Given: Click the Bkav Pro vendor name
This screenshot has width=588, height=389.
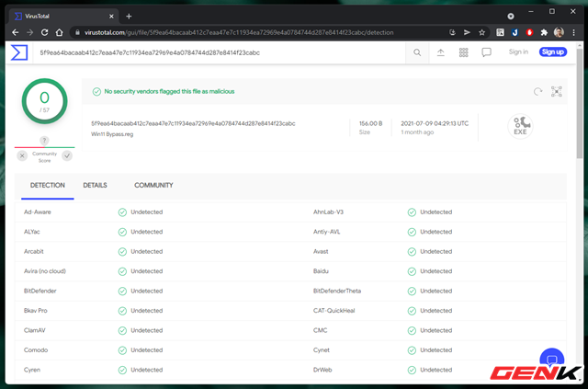Looking at the screenshot, I should pos(36,311).
